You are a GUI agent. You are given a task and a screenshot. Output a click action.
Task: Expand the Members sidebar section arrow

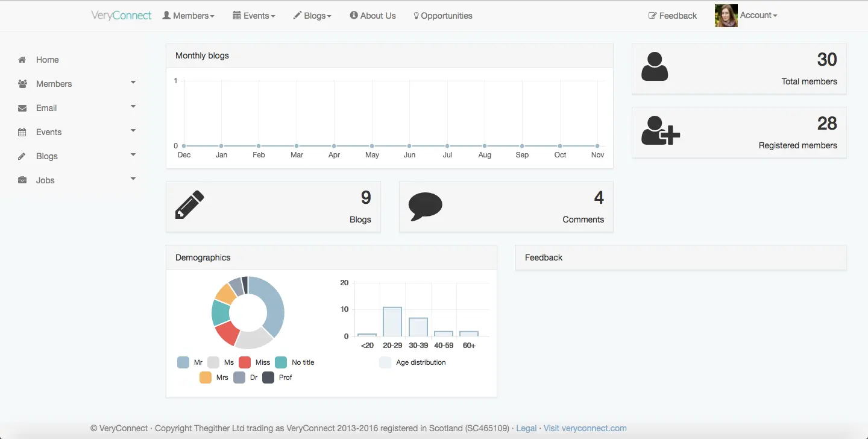point(133,83)
